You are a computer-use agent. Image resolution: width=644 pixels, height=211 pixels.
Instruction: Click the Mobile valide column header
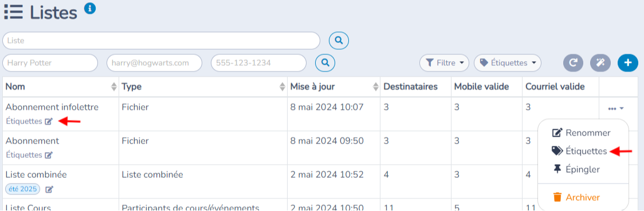482,86
